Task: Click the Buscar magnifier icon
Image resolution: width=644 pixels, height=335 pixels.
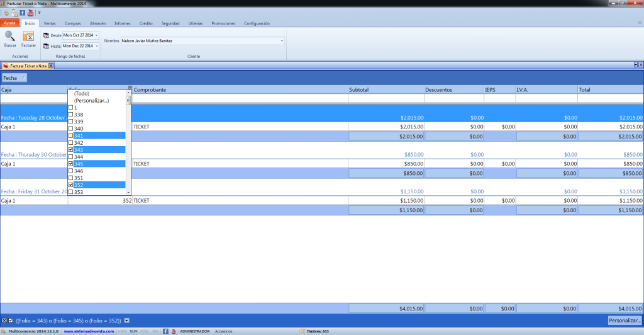Action: coord(10,36)
